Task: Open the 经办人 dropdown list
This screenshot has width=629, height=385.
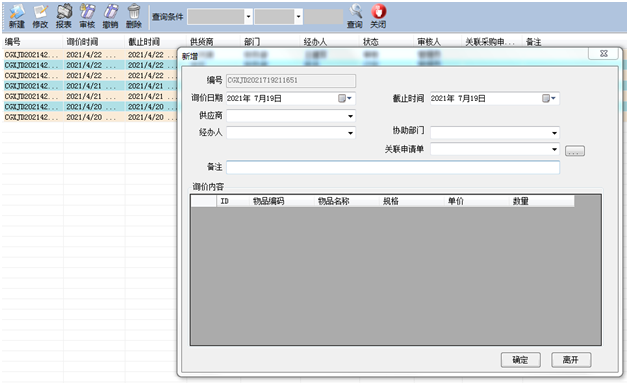Action: (350, 133)
